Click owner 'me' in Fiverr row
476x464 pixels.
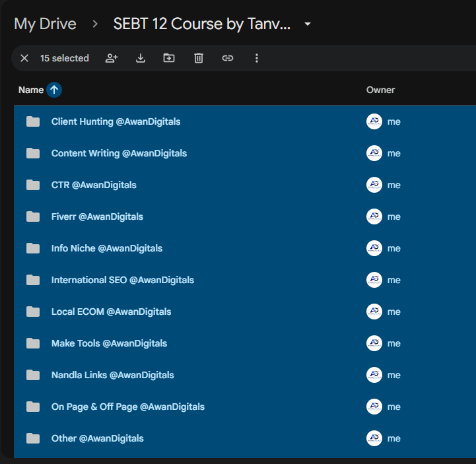(x=393, y=217)
